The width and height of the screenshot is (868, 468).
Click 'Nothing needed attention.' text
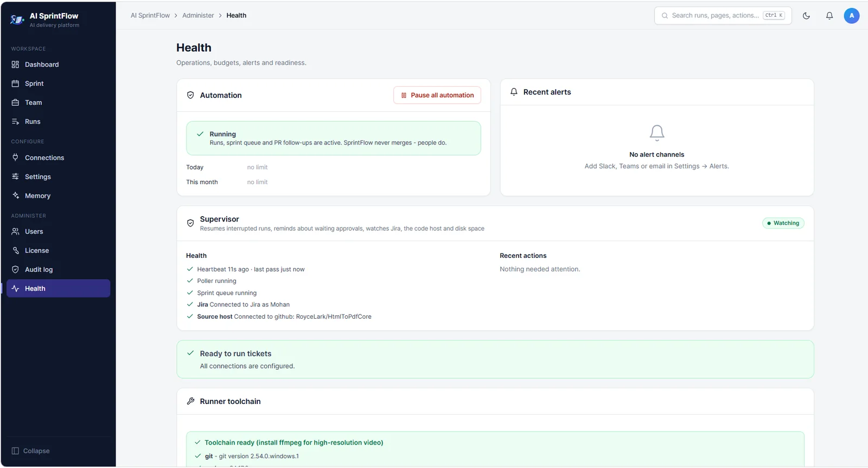(540, 269)
